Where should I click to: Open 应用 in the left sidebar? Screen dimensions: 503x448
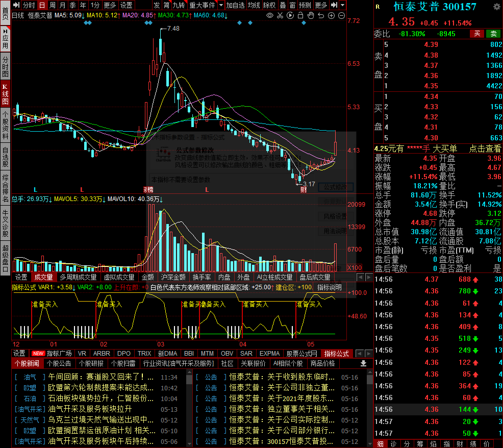pos(6,39)
